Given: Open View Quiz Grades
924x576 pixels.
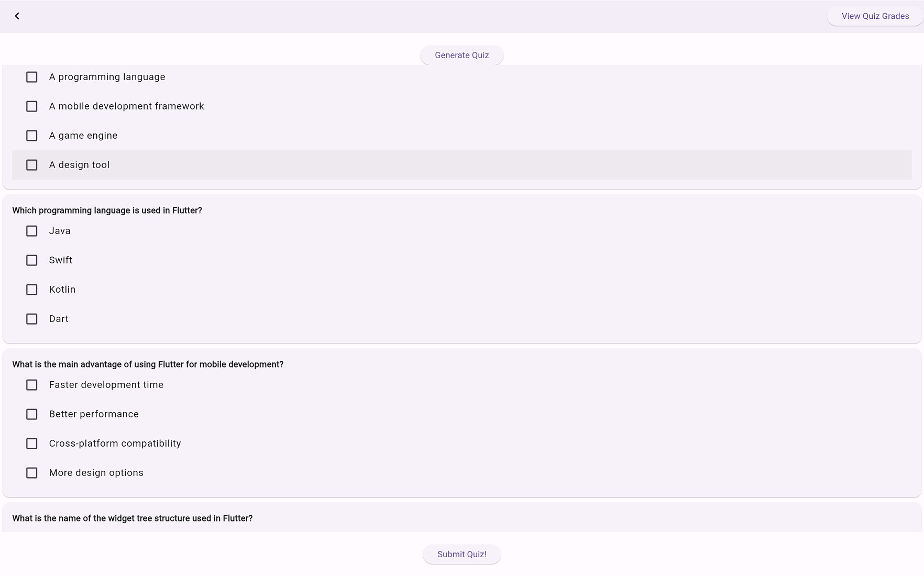Looking at the screenshot, I should click(875, 16).
